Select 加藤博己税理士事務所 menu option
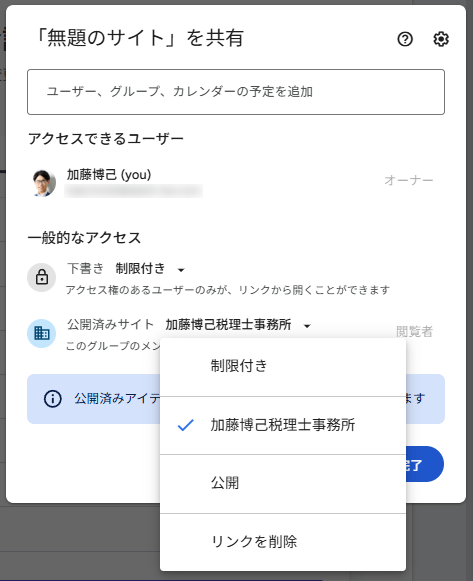This screenshot has height=581, width=473. pyautogui.click(x=283, y=425)
